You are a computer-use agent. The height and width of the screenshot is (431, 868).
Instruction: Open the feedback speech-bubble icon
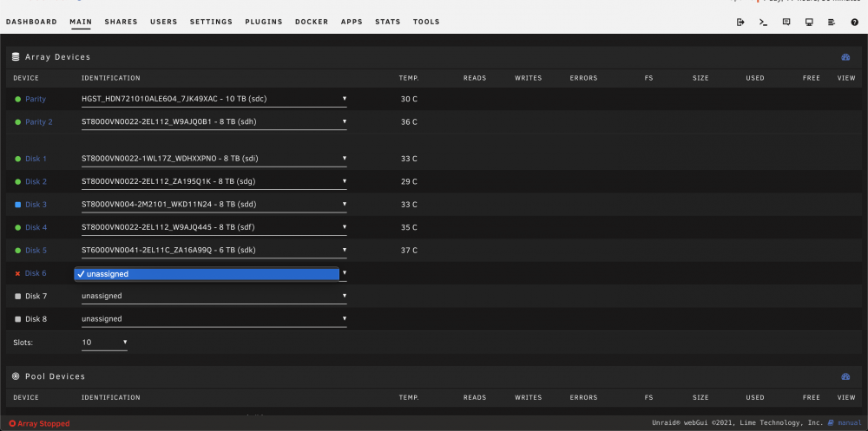tap(786, 23)
